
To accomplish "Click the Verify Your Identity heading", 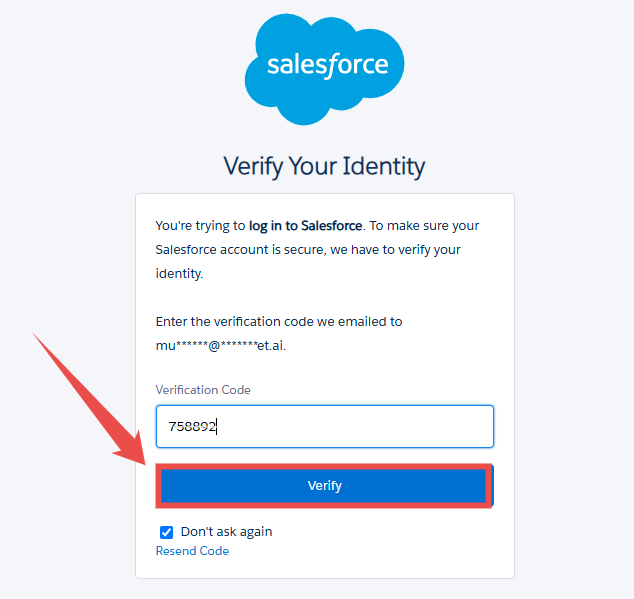I will pyautogui.click(x=324, y=166).
